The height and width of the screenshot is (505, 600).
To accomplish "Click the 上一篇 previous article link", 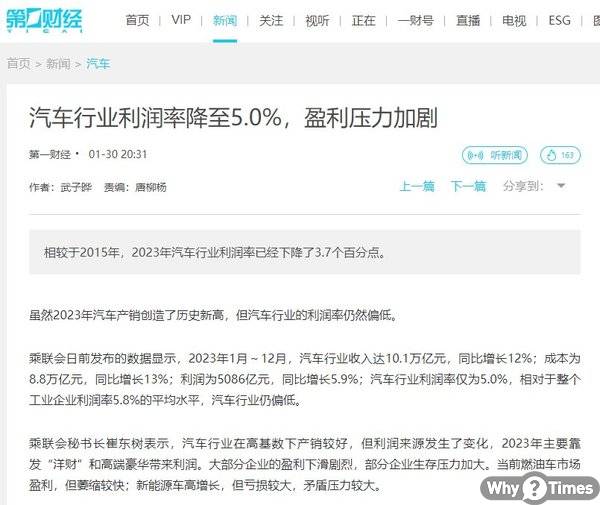I will pyautogui.click(x=417, y=186).
